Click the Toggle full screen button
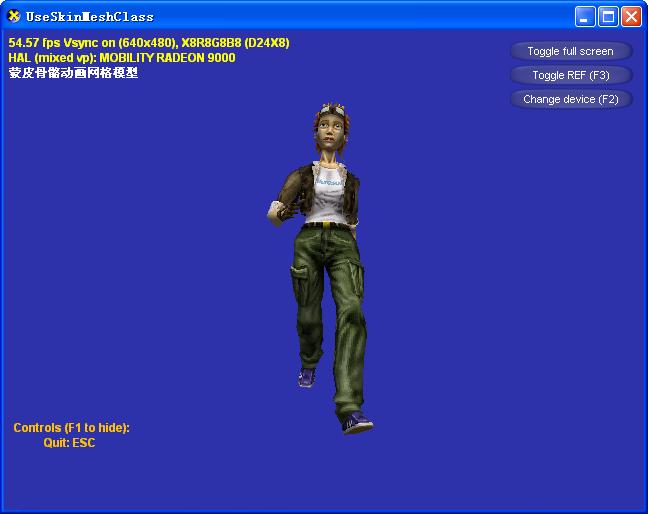Viewport: 648px width, 514px height. [571, 51]
